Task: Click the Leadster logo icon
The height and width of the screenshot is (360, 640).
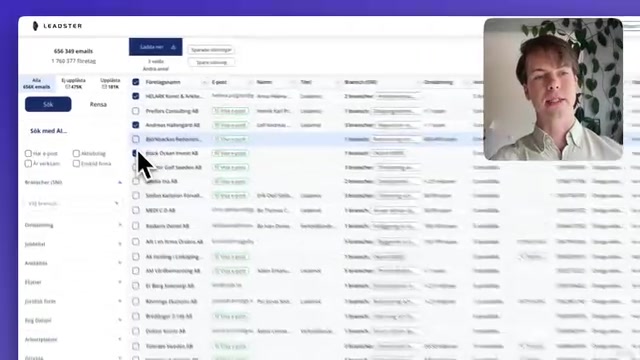Action: click(x=35, y=26)
